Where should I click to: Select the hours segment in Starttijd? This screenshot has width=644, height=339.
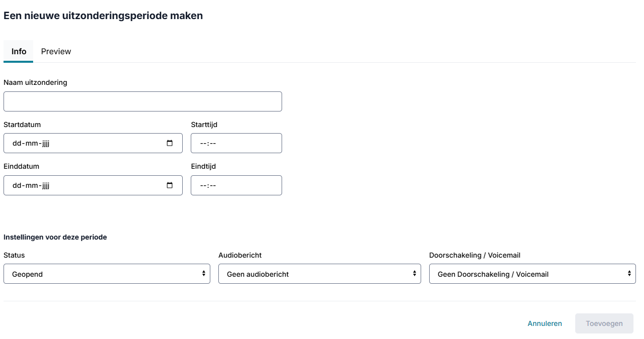tap(203, 143)
